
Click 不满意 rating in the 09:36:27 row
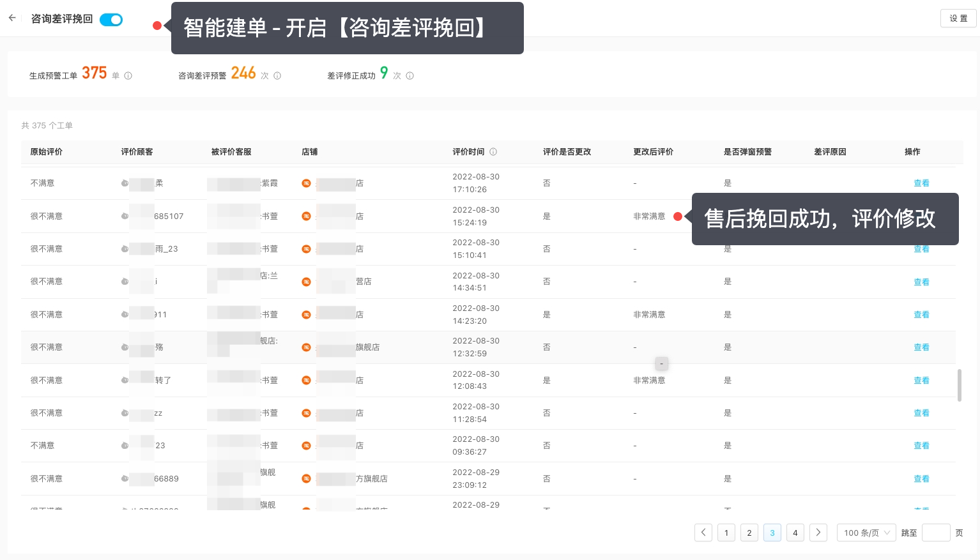click(x=43, y=446)
